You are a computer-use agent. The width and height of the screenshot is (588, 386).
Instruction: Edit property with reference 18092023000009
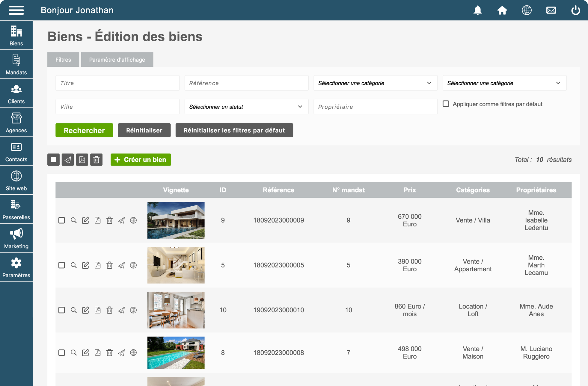pos(85,220)
